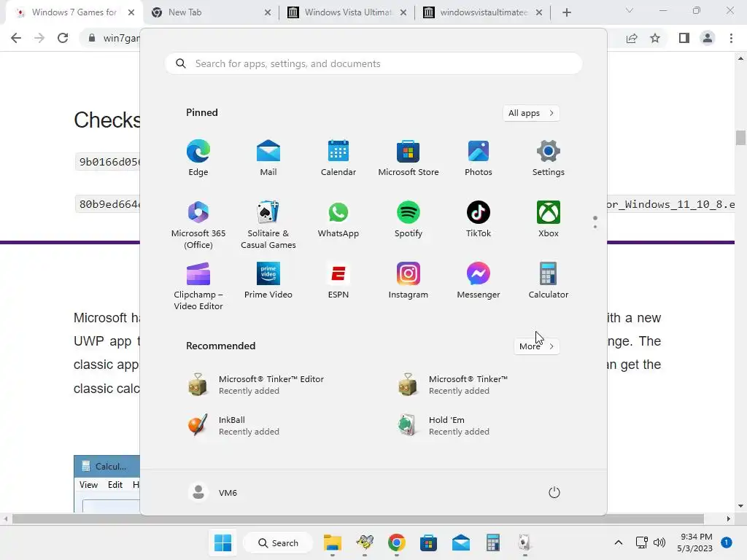Go to next page of pinned apps
The width and height of the screenshot is (747, 560).
[x=595, y=227]
